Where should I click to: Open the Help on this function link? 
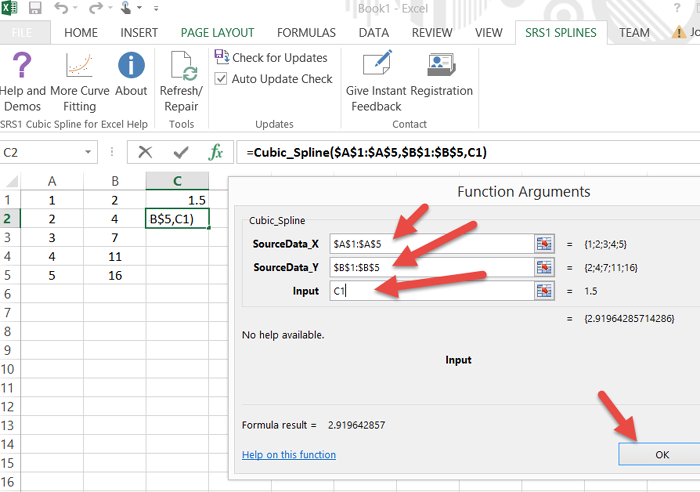coord(289,454)
